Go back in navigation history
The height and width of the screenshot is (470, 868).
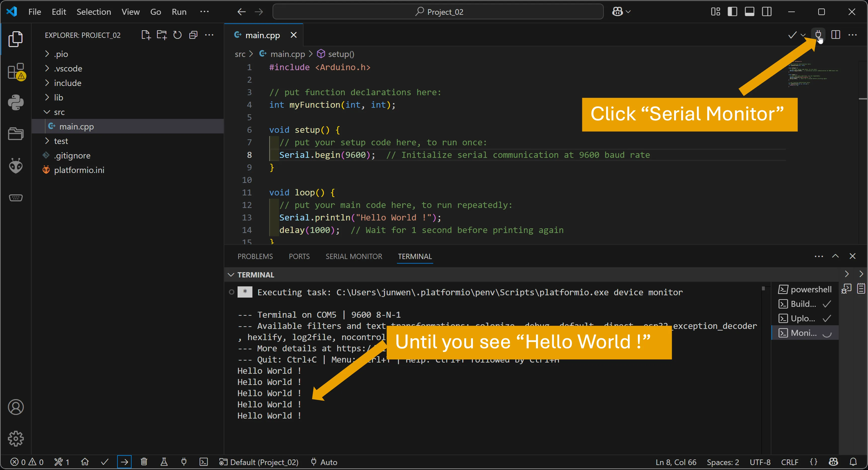[241, 12]
